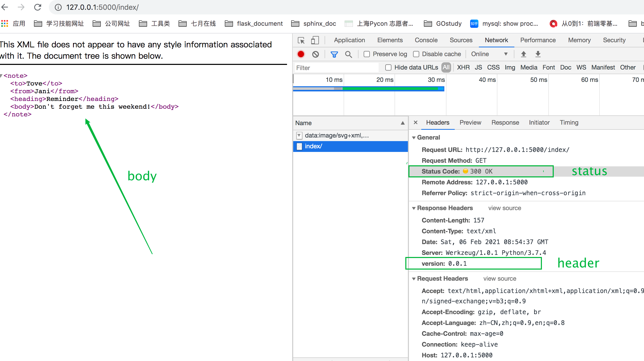
Task: Click the XHR filter type button
Action: pyautogui.click(x=463, y=67)
